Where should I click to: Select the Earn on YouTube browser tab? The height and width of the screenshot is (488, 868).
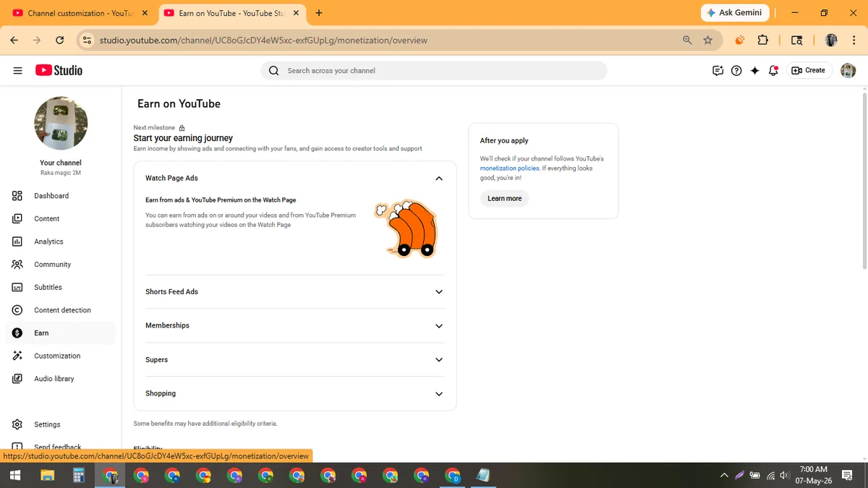231,13
